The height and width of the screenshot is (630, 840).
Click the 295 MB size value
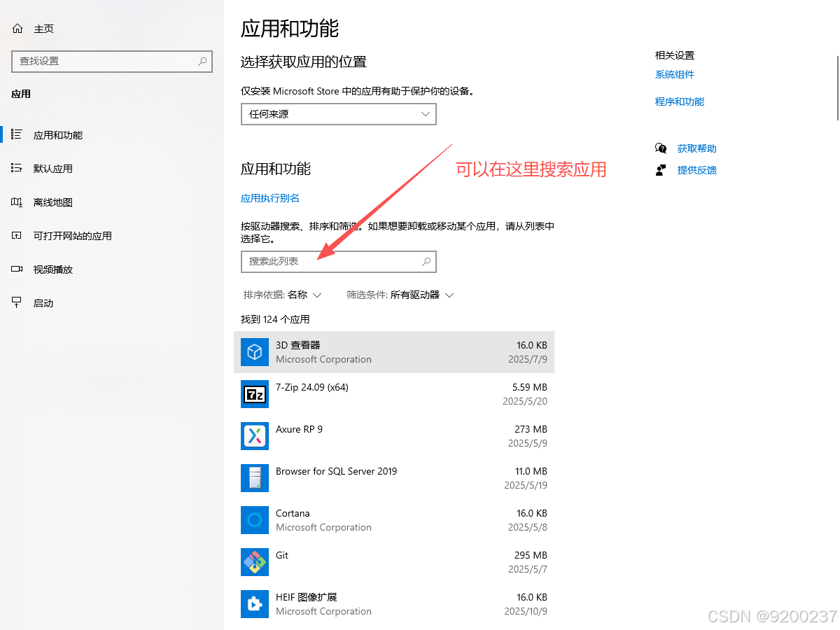531,555
